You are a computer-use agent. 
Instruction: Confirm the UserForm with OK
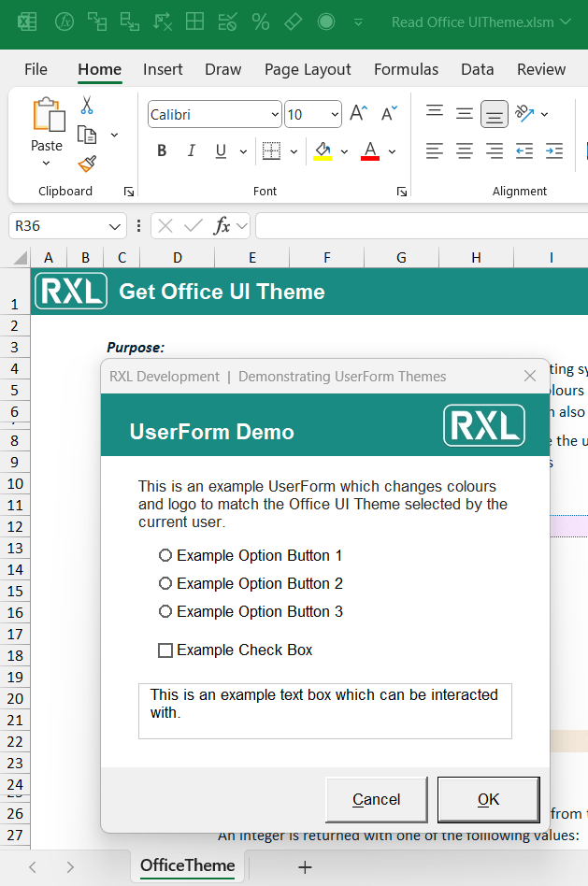point(488,799)
